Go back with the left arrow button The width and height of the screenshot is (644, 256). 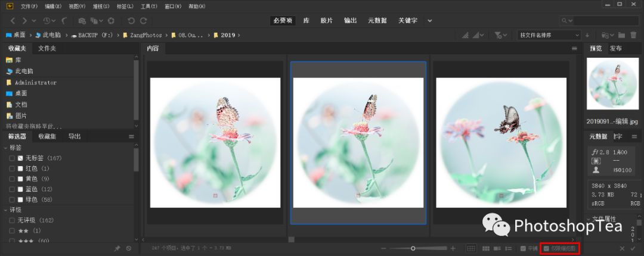pyautogui.click(x=13, y=20)
